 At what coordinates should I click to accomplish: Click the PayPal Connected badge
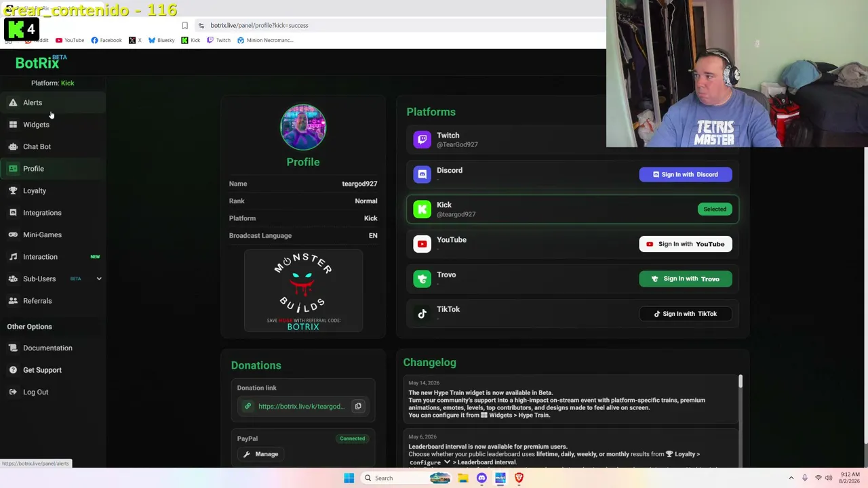click(352, 439)
